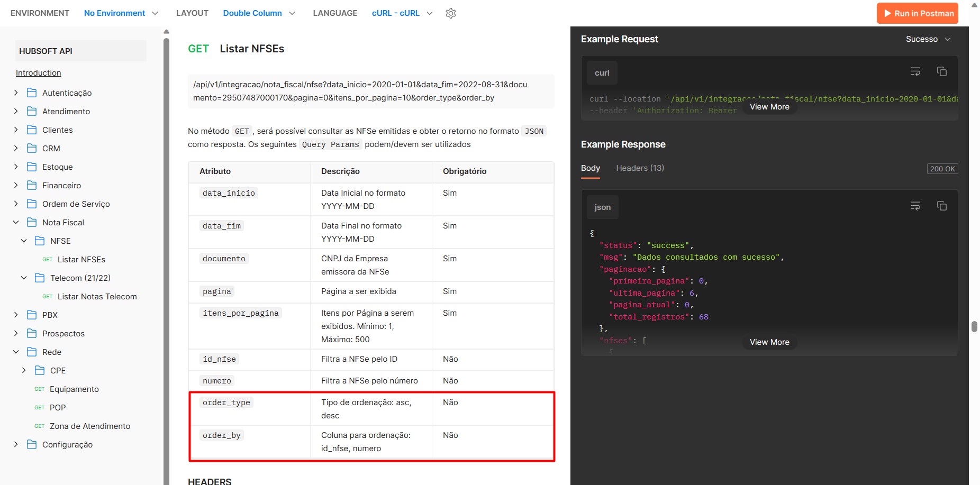Switch to the Body response tab
Screen dimensions: 980x485
click(x=591, y=168)
